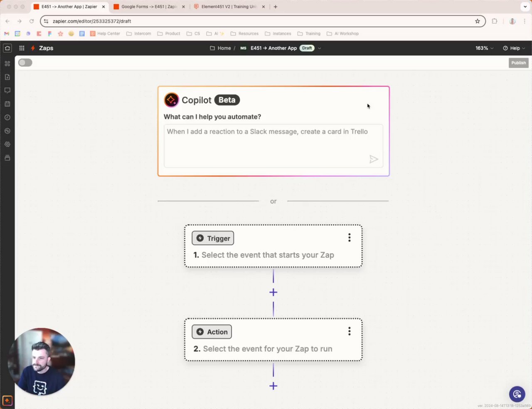The width and height of the screenshot is (532, 409).
Task: Add a step between Trigger and Action
Action: 273,292
